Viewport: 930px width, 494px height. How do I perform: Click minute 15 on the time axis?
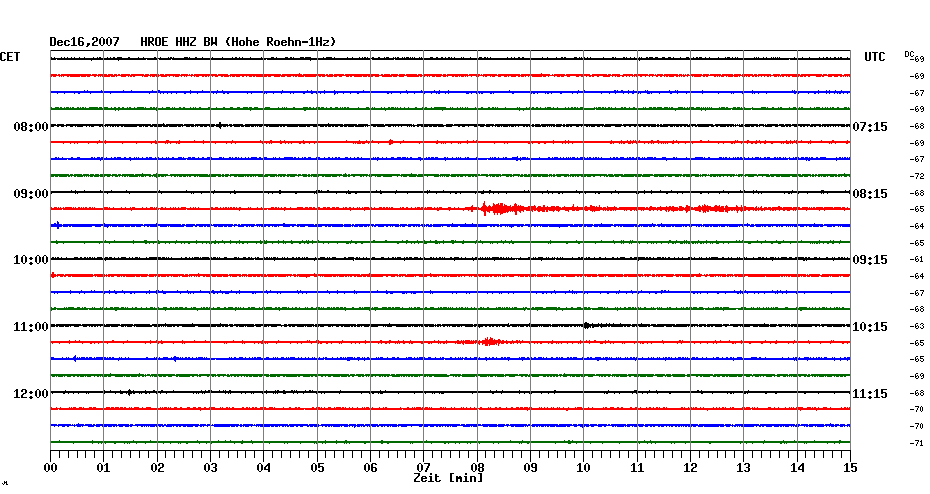pos(851,468)
